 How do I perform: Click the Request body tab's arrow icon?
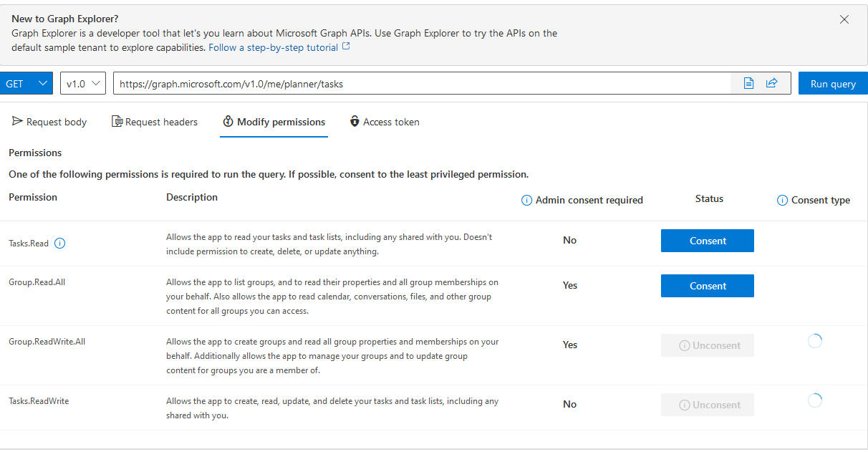click(x=17, y=122)
